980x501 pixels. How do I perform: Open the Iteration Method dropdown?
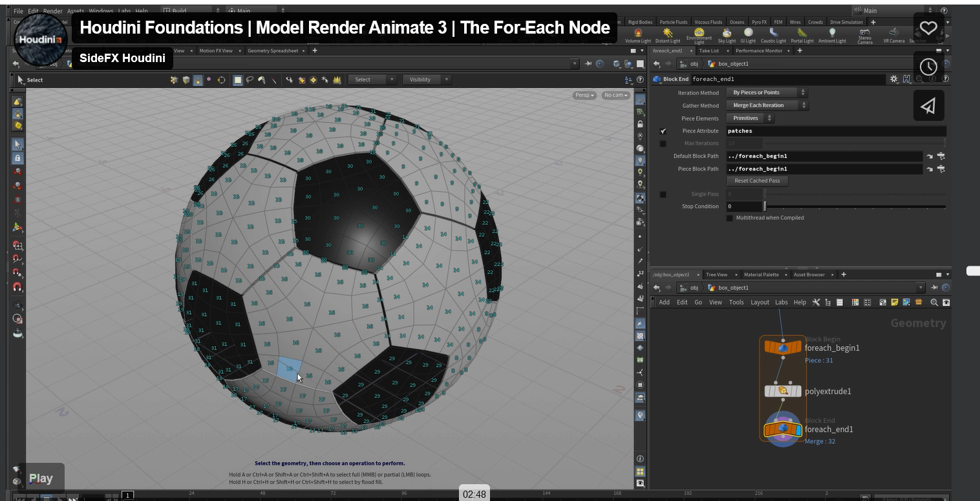[x=767, y=92]
